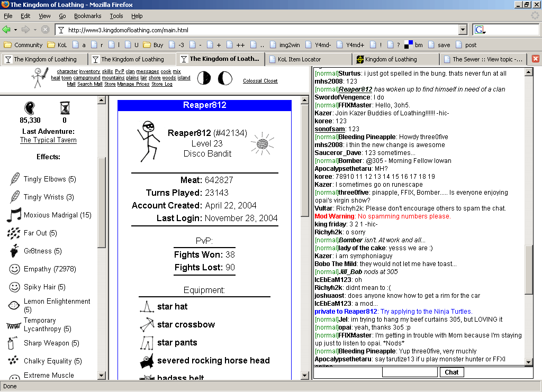This screenshot has width=542, height=392.
Task: Open the Colossal Closet link
Action: 260,81
